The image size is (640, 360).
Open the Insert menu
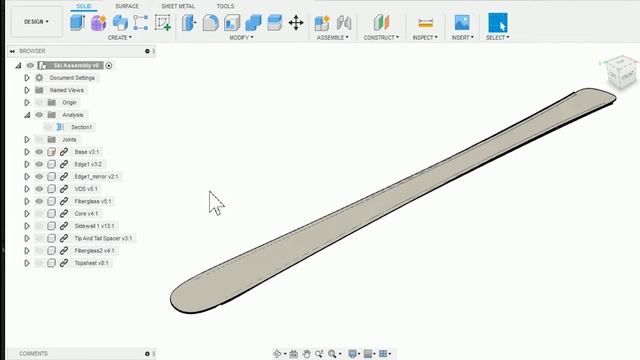point(462,38)
